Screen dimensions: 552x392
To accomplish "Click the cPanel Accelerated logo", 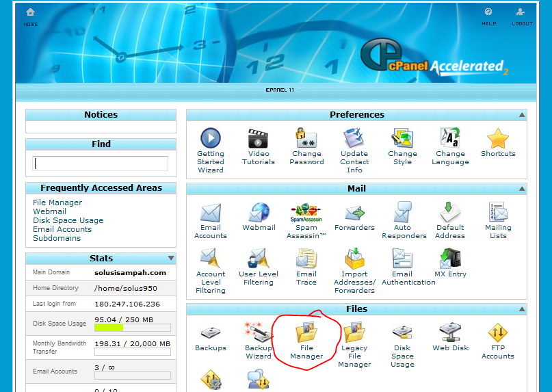I will 434,57.
